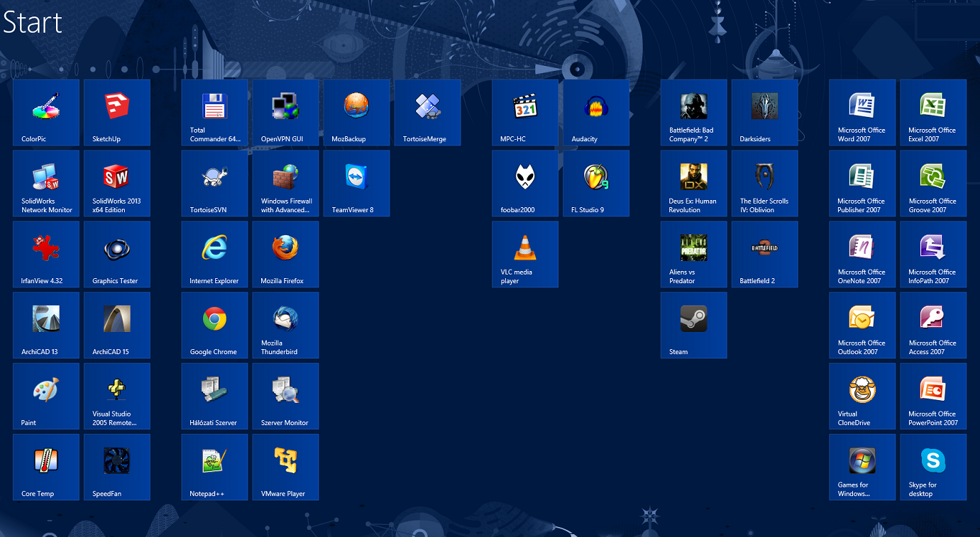Viewport: 980px width, 537px height.
Task: Open the Battlefield 2 tile
Action: coord(765,255)
